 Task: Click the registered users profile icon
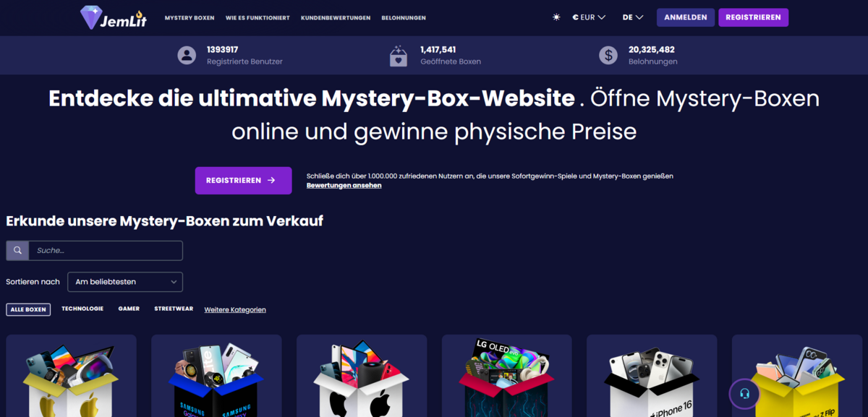(x=187, y=56)
